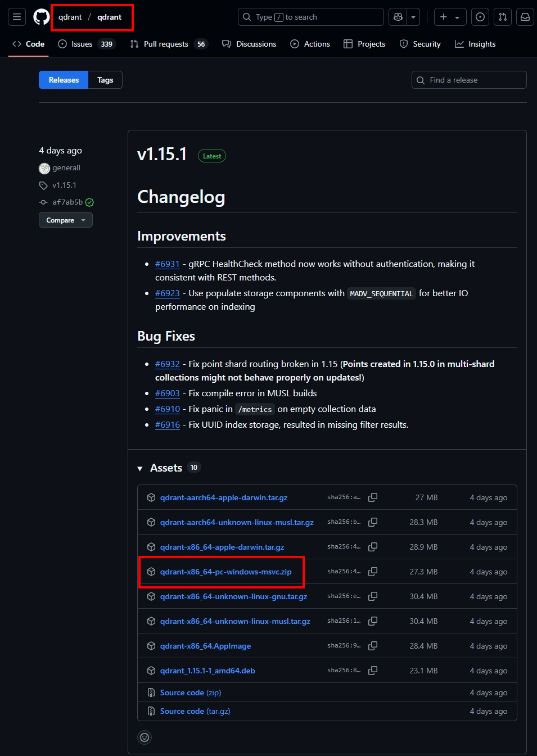
Task: Open the global pull requests icon
Action: point(502,17)
